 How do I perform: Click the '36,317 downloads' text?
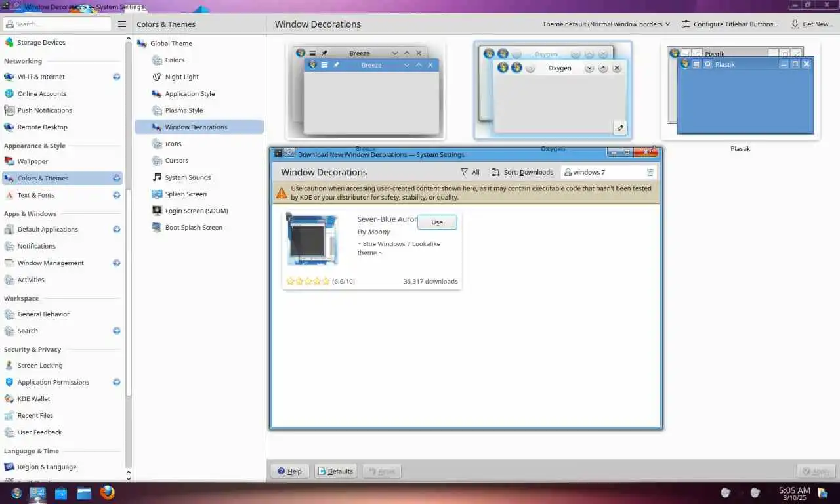click(430, 281)
